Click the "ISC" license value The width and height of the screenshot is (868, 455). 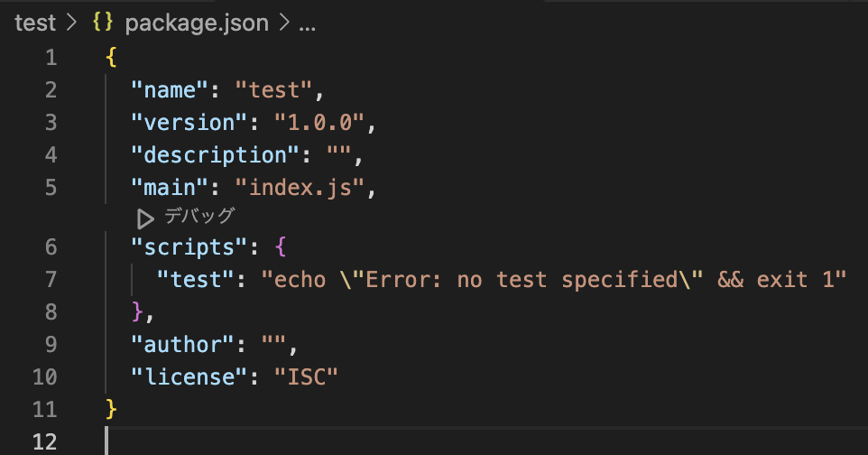306,376
